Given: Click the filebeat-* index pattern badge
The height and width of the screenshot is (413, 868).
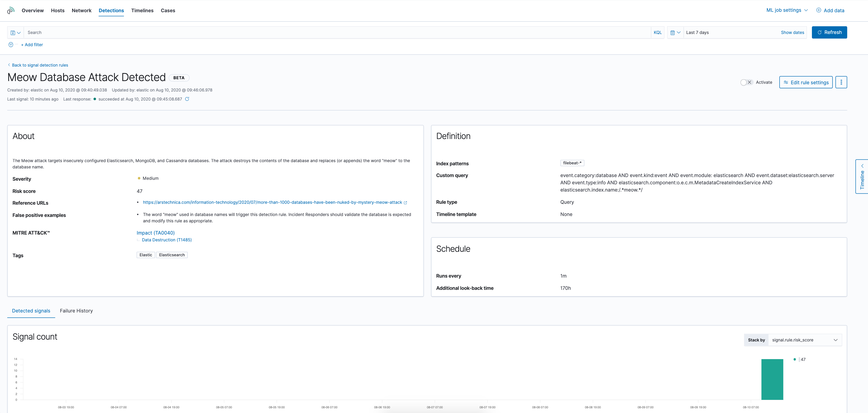Looking at the screenshot, I should click(x=572, y=163).
